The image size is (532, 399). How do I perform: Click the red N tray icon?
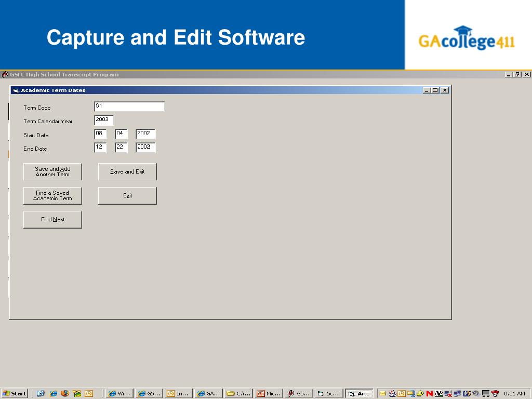pyautogui.click(x=430, y=394)
